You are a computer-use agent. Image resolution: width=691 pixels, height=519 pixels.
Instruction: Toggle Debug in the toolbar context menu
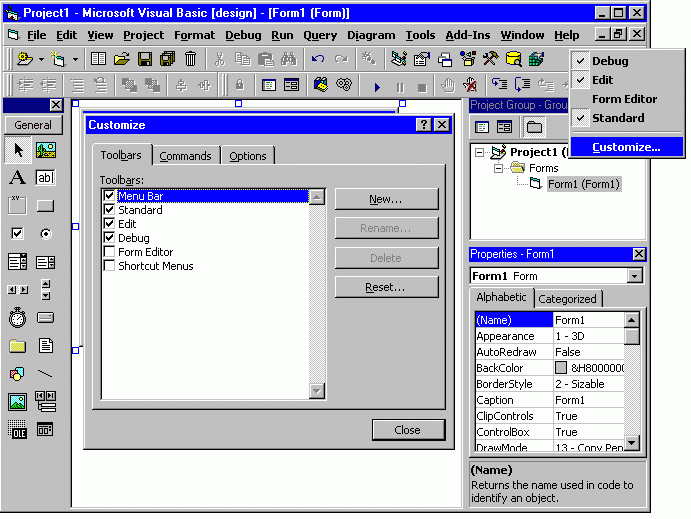(x=627, y=61)
